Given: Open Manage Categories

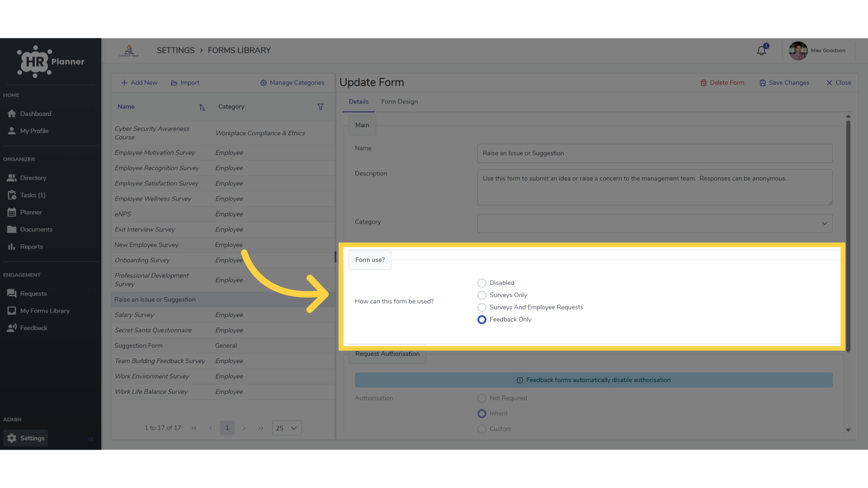Looking at the screenshot, I should (292, 83).
